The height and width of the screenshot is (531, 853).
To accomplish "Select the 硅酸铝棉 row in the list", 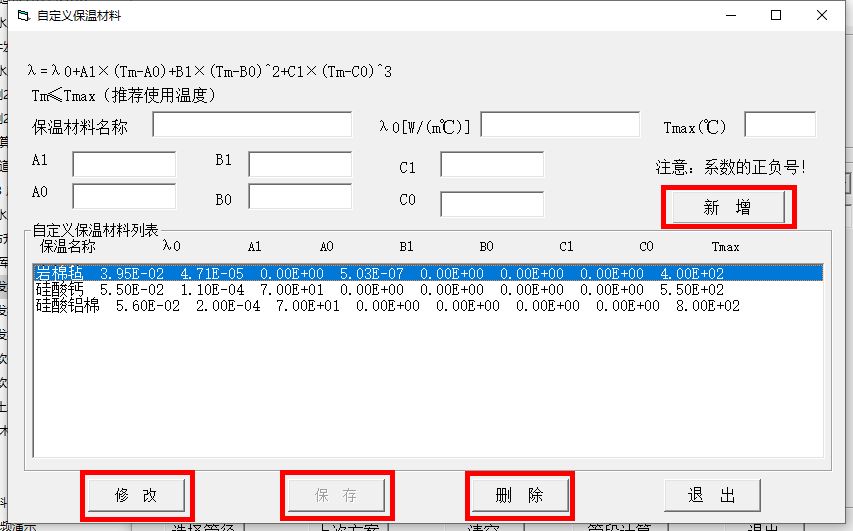I will point(428,306).
